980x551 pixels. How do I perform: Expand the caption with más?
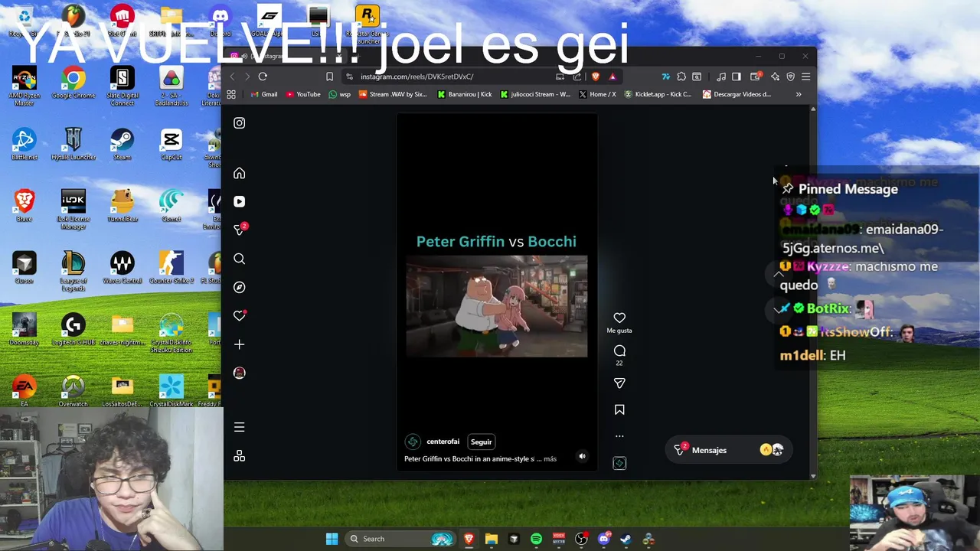click(550, 459)
